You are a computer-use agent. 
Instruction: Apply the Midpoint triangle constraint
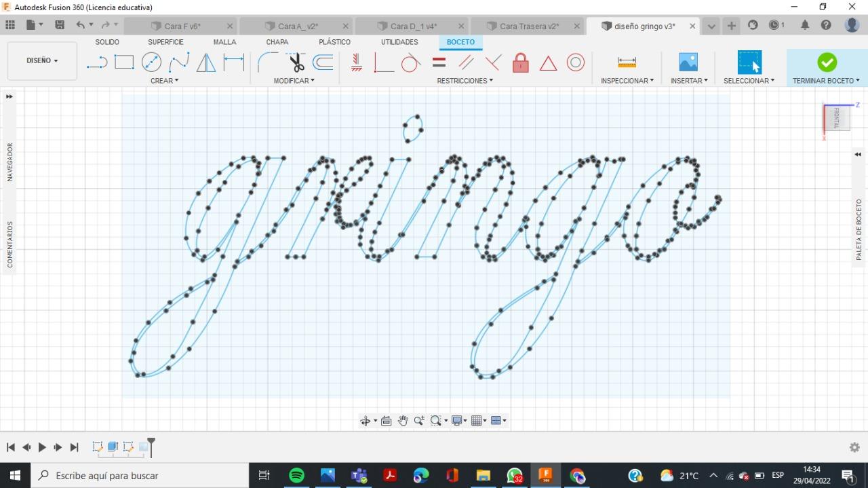pyautogui.click(x=548, y=63)
